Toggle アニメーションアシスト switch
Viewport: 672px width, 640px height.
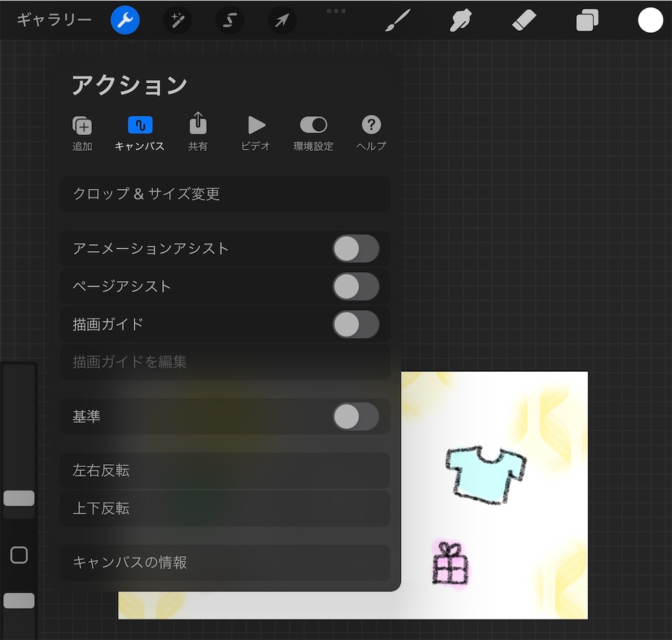click(x=356, y=249)
